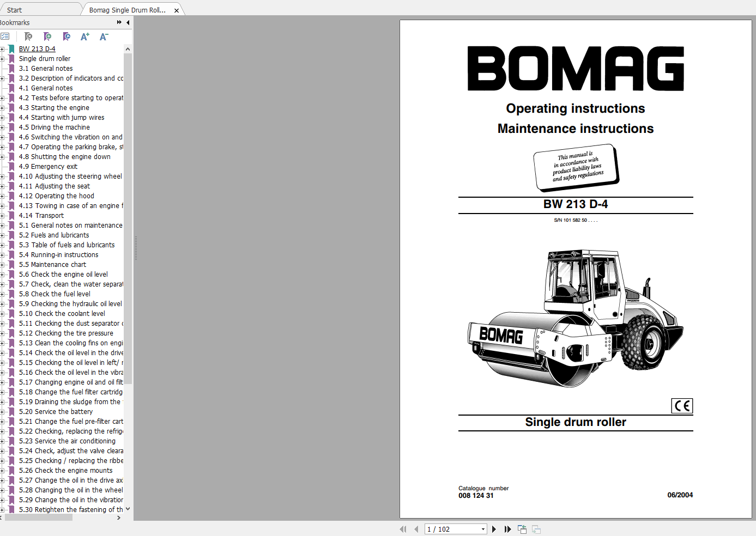
Task: Expand the 5.23 Service the air conditioning node
Action: [x=2, y=441]
